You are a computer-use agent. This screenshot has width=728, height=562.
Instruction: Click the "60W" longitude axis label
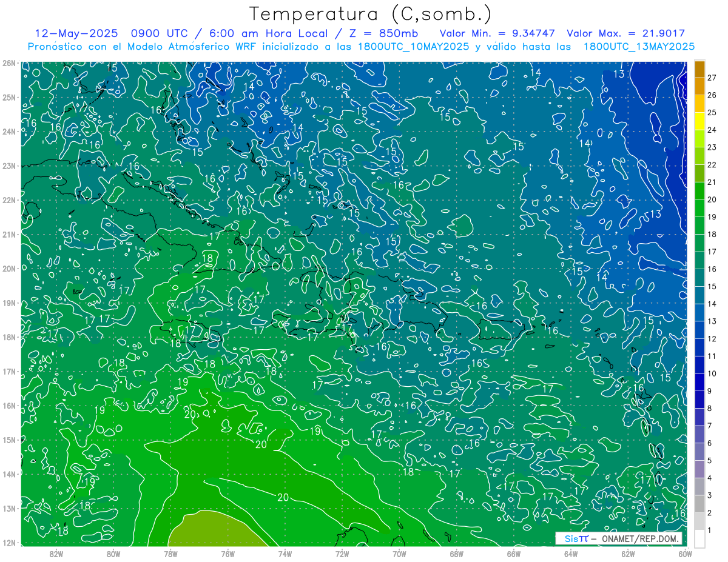point(685,554)
